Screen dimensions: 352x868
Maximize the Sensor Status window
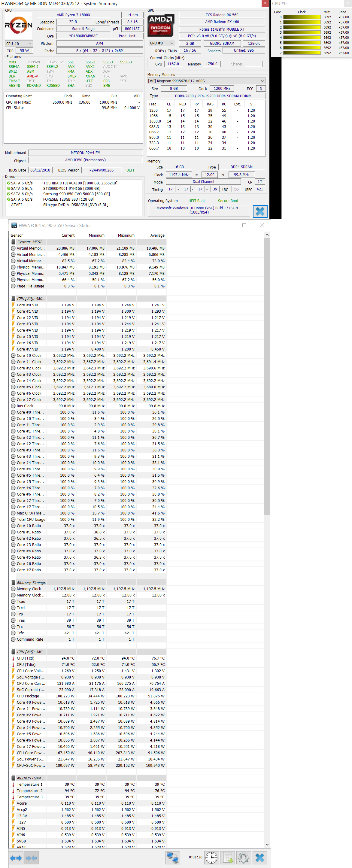point(244,226)
